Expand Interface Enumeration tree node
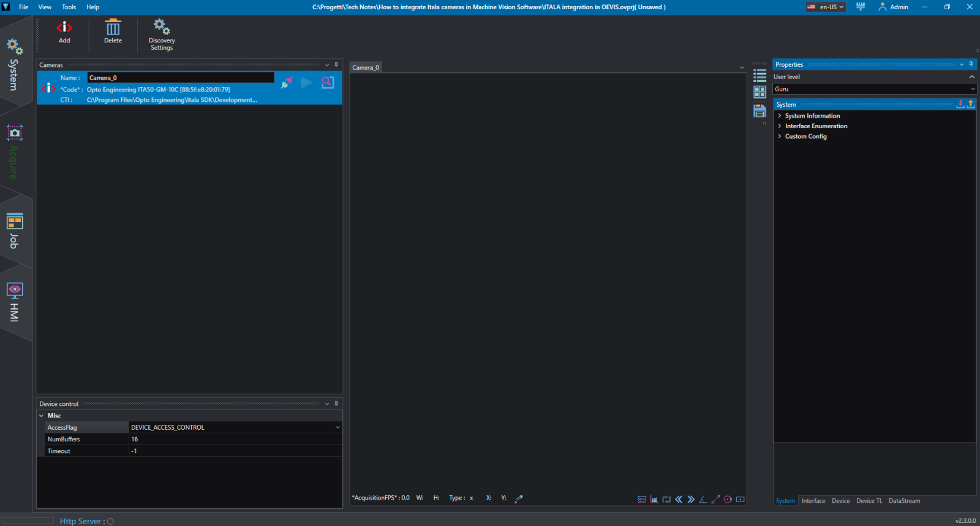980x526 pixels. [x=780, y=126]
